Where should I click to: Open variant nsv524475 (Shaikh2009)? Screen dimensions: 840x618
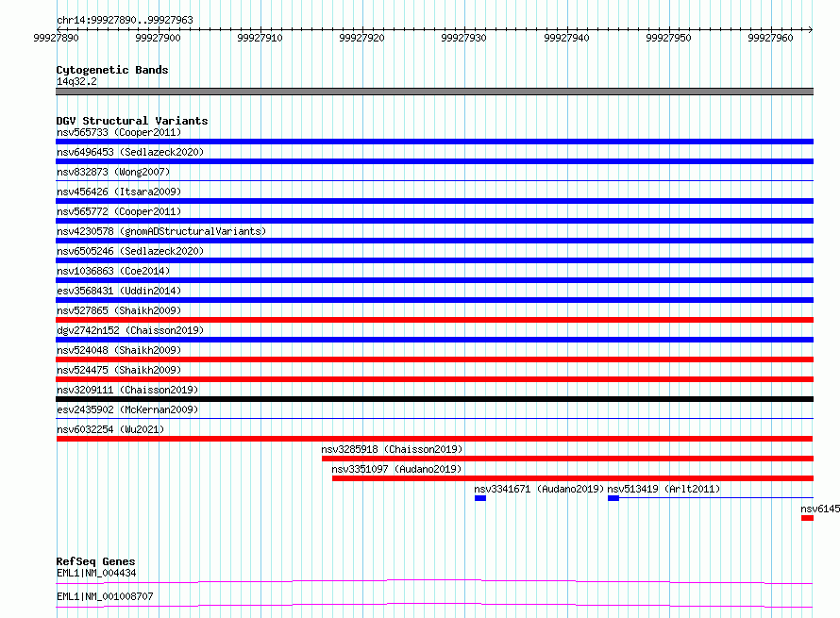(x=119, y=370)
